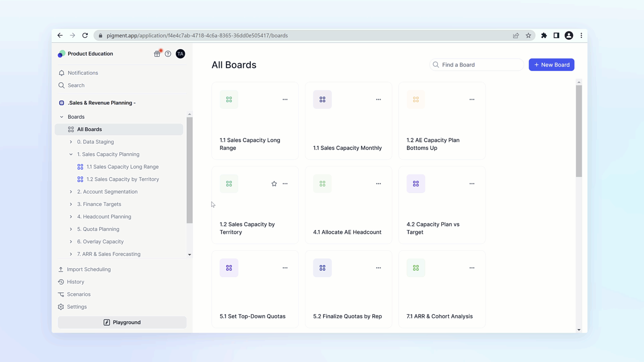
Task: Click the board icon on 5.1 Set Top-Down Quotas
Action: [x=229, y=268]
